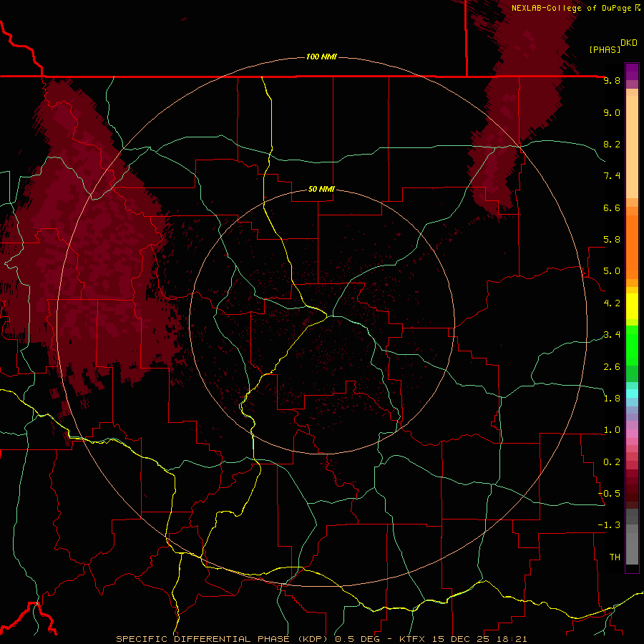Click the TH threshold label on scale
Screen dimensions: 644x644
615,557
